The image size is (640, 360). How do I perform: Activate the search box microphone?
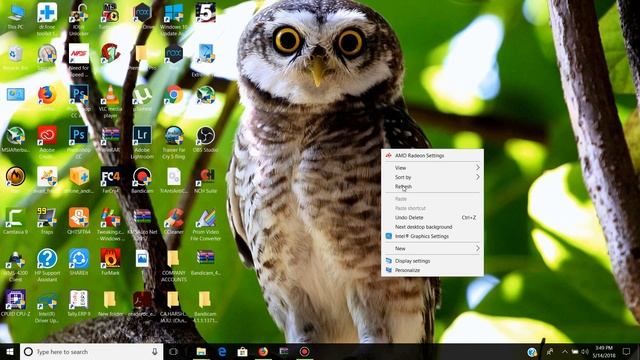(x=155, y=351)
